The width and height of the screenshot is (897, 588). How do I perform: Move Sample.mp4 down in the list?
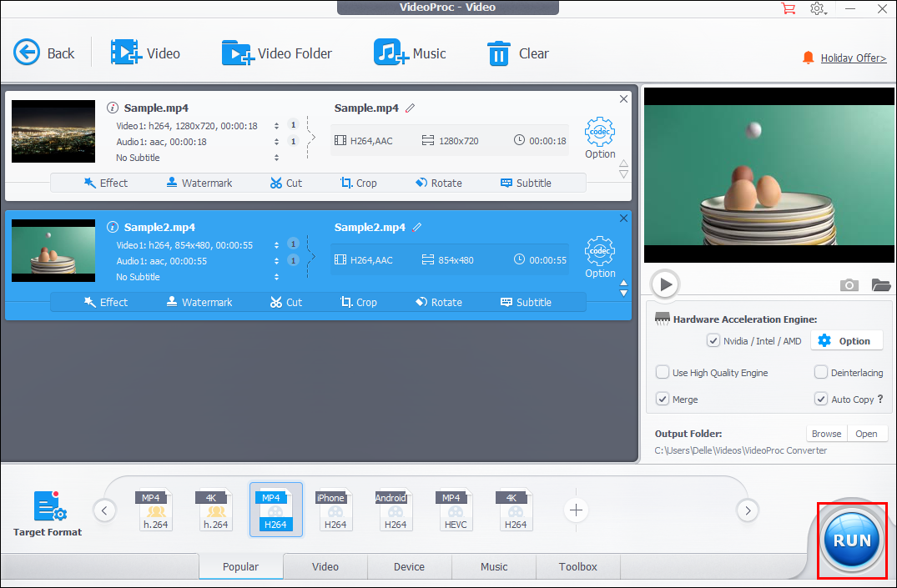pos(623,174)
